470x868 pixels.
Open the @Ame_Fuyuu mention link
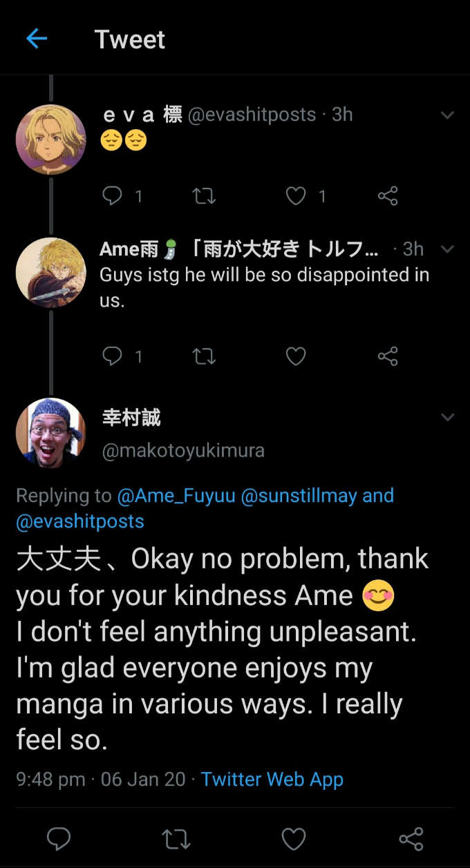point(176,496)
